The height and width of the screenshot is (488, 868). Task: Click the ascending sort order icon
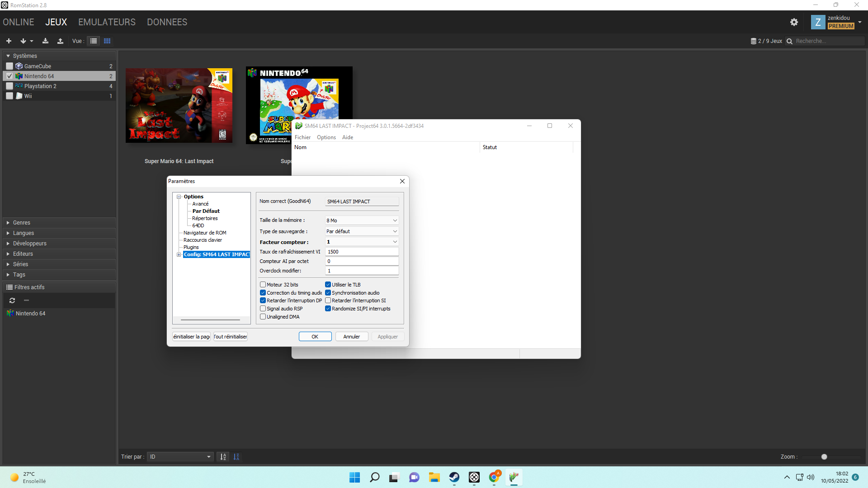point(223,457)
